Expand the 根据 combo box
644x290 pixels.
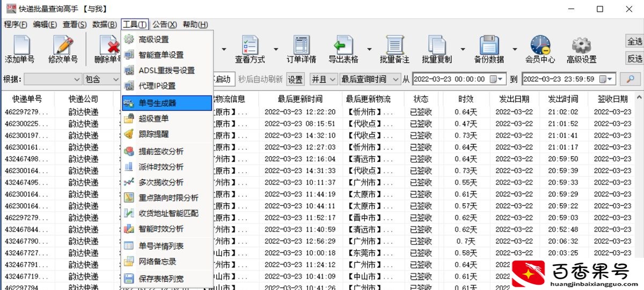click(x=76, y=79)
